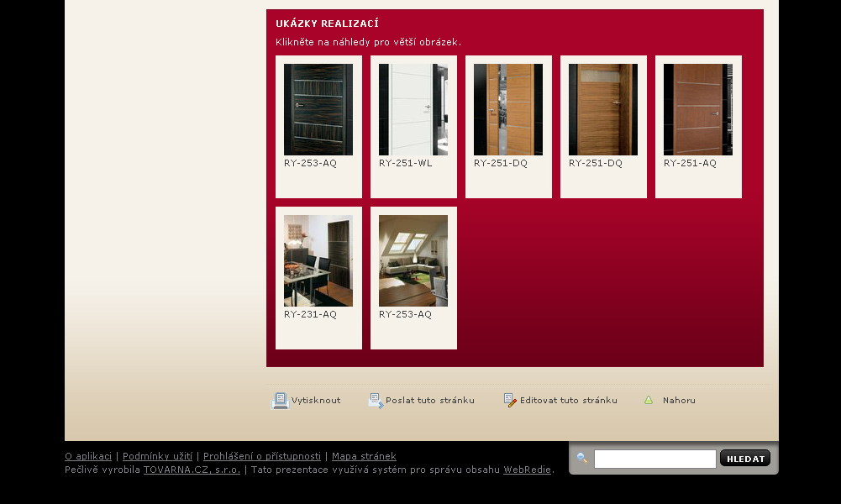Focus the search text field
This screenshot has width=841, height=504.
(x=654, y=459)
